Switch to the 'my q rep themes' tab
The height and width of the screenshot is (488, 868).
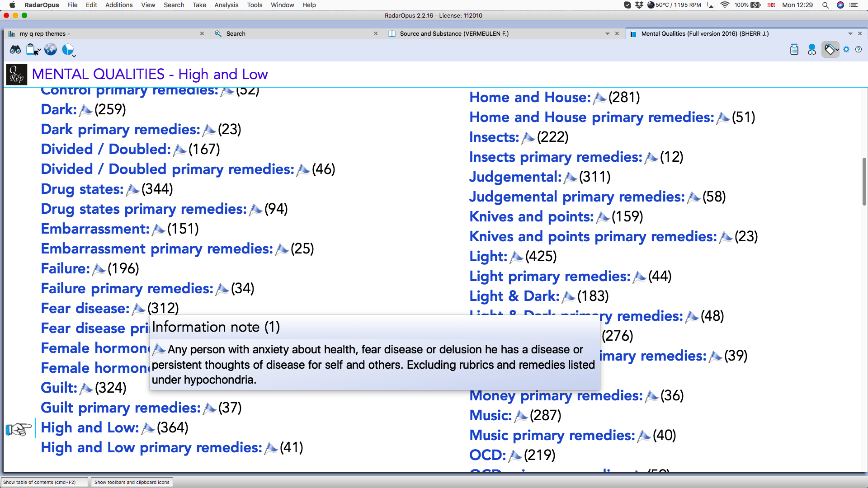tap(45, 34)
